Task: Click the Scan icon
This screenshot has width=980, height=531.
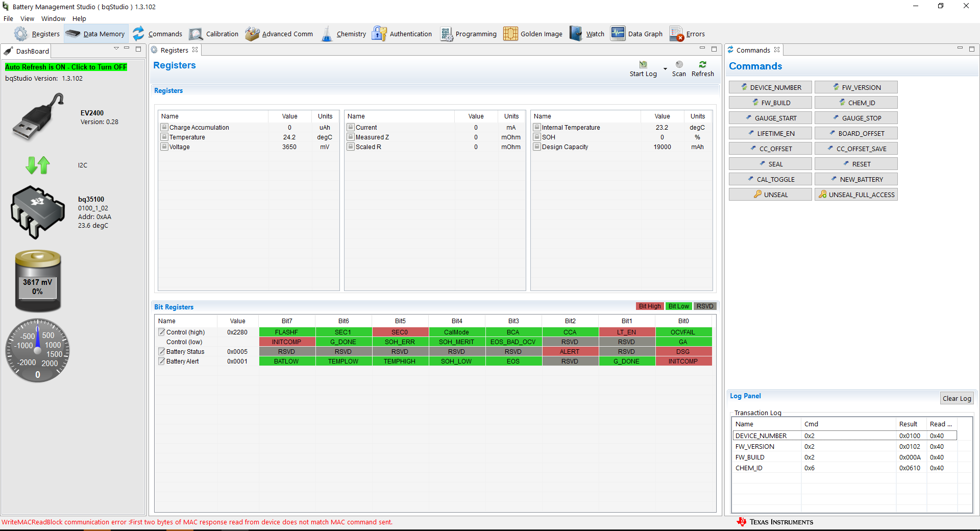Action: [679, 64]
